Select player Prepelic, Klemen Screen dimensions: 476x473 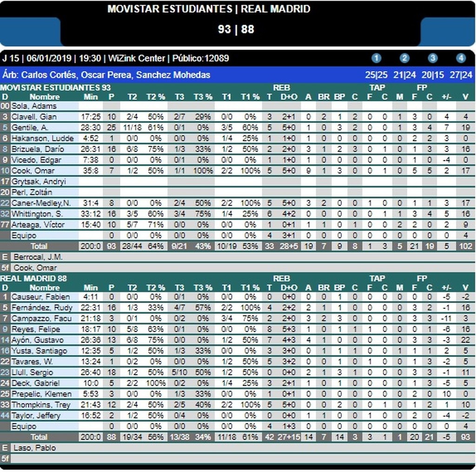(x=41, y=394)
